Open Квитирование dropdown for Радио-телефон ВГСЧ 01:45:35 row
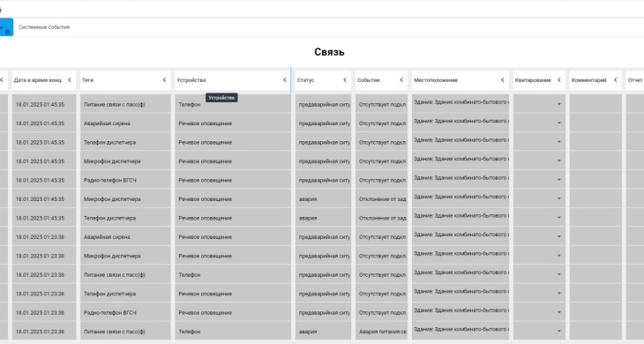This screenshot has width=644, height=344. (x=559, y=180)
